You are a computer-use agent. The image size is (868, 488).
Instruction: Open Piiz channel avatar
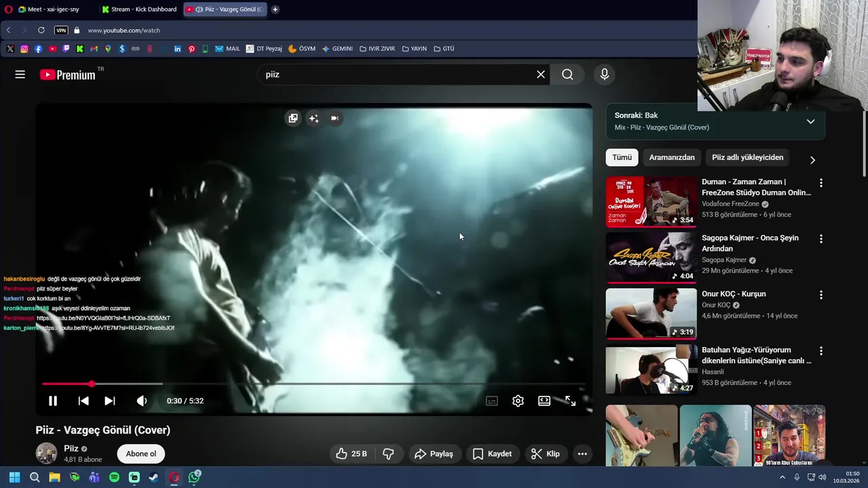(x=46, y=453)
